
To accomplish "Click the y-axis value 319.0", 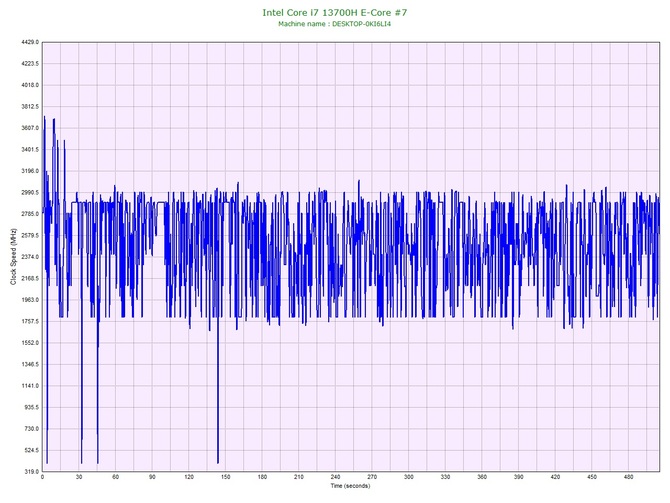I will pyautogui.click(x=31, y=472).
